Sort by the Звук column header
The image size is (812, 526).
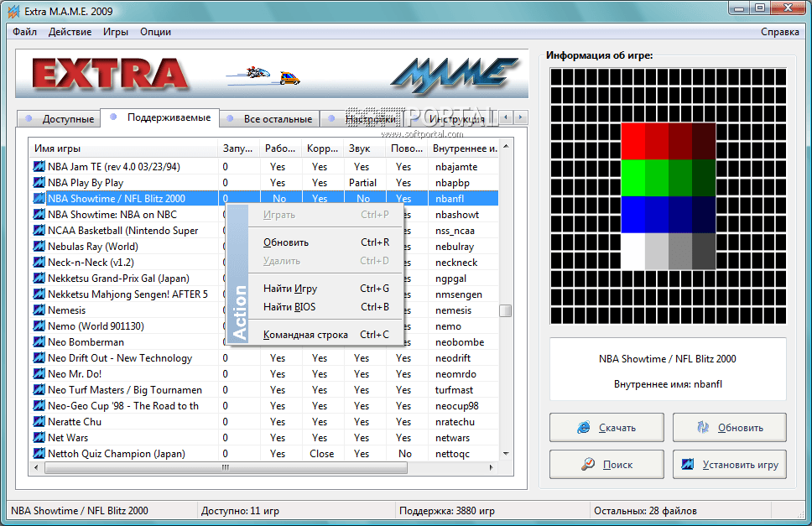pyautogui.click(x=365, y=148)
